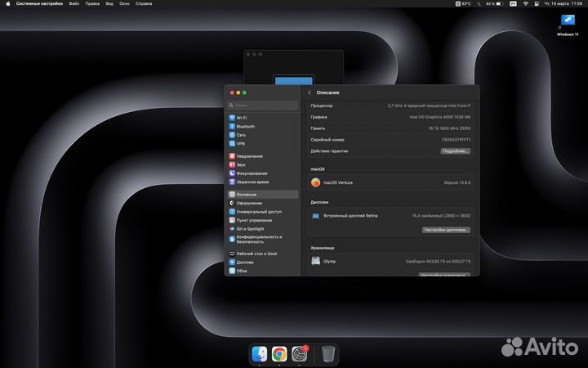Click date and time in menu bar

click(563, 4)
